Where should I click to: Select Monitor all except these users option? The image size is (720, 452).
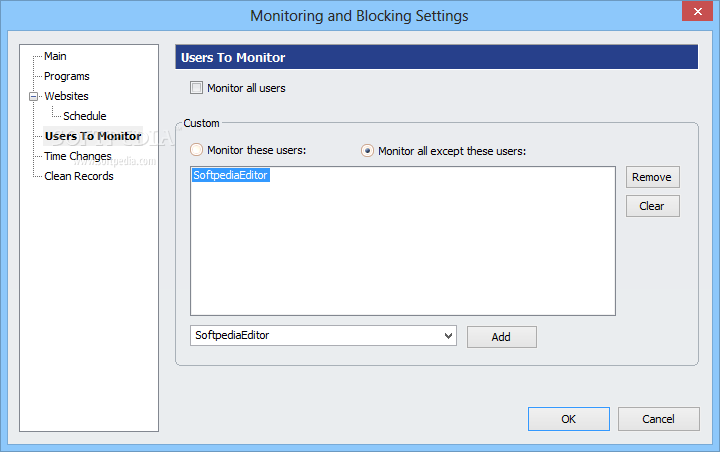pyautogui.click(x=367, y=151)
